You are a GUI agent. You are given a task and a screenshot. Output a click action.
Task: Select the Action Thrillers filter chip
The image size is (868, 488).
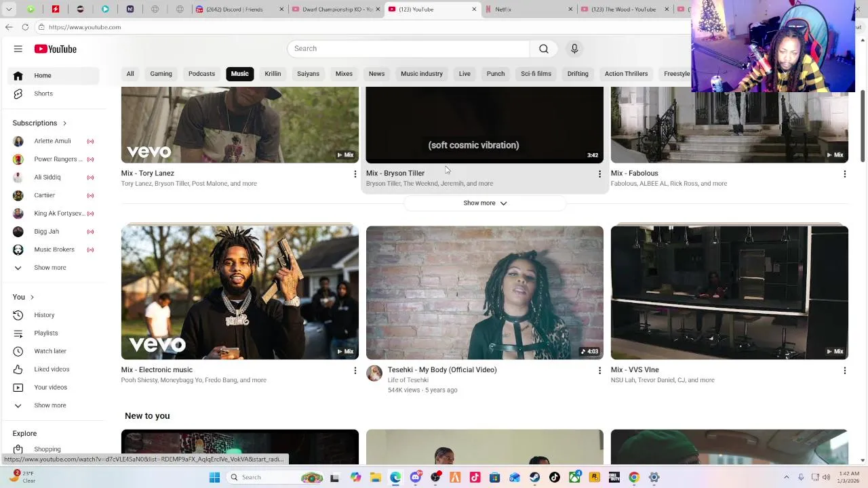(626, 74)
